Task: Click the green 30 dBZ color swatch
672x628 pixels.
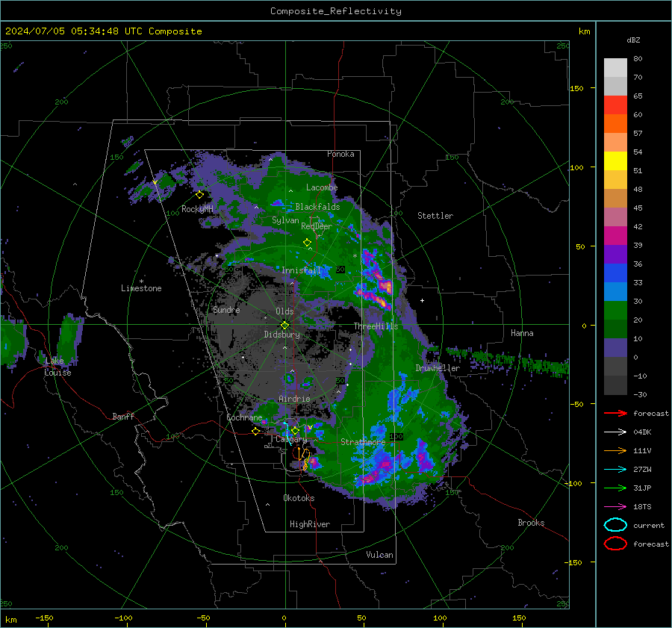Action: click(x=615, y=310)
